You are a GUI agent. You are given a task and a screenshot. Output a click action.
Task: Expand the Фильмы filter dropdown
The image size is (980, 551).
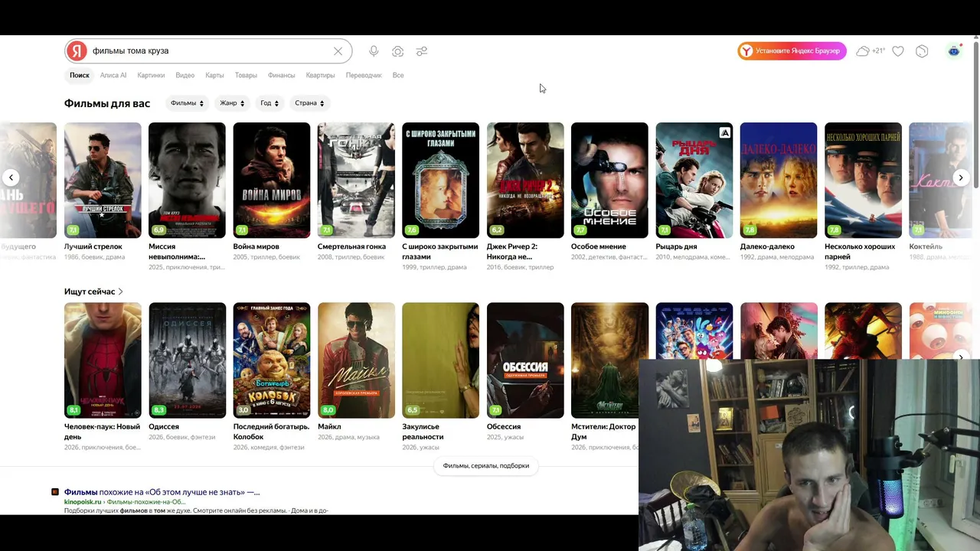coord(188,103)
